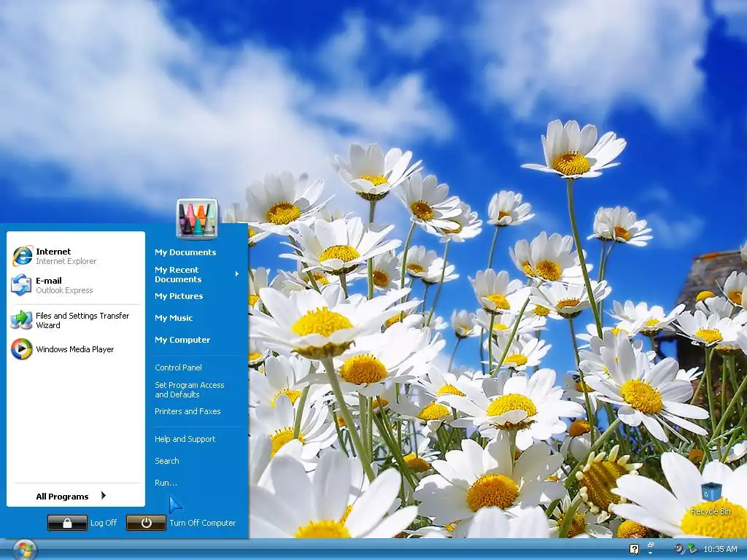The width and height of the screenshot is (747, 560).
Task: Click the language bar restore icon
Action: tap(650, 545)
